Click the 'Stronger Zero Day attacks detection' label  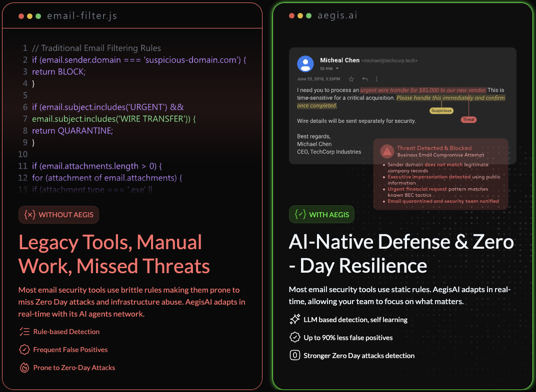[359, 356]
